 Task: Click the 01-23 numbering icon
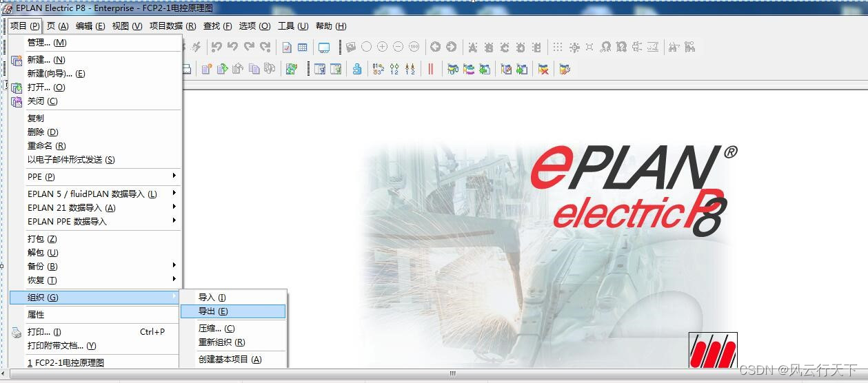[x=378, y=69]
